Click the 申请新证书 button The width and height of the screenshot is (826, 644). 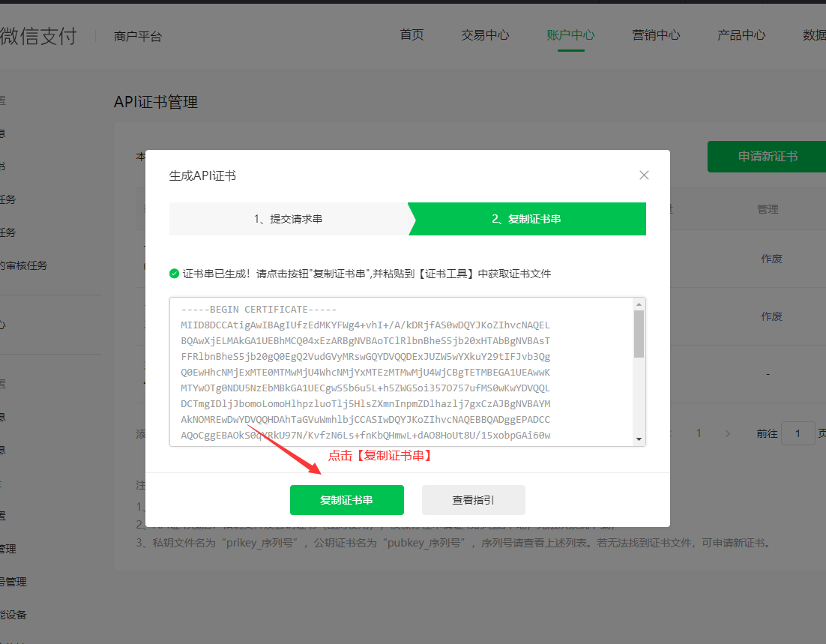click(x=767, y=156)
